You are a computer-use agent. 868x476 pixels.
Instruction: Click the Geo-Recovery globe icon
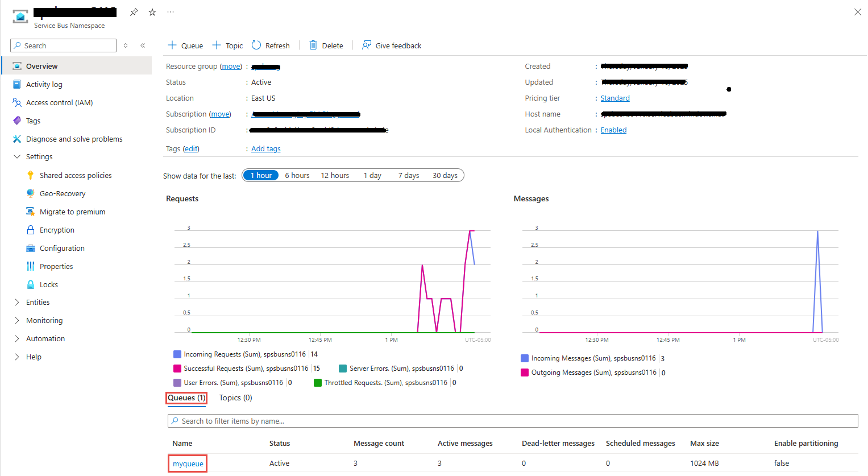pyautogui.click(x=31, y=193)
